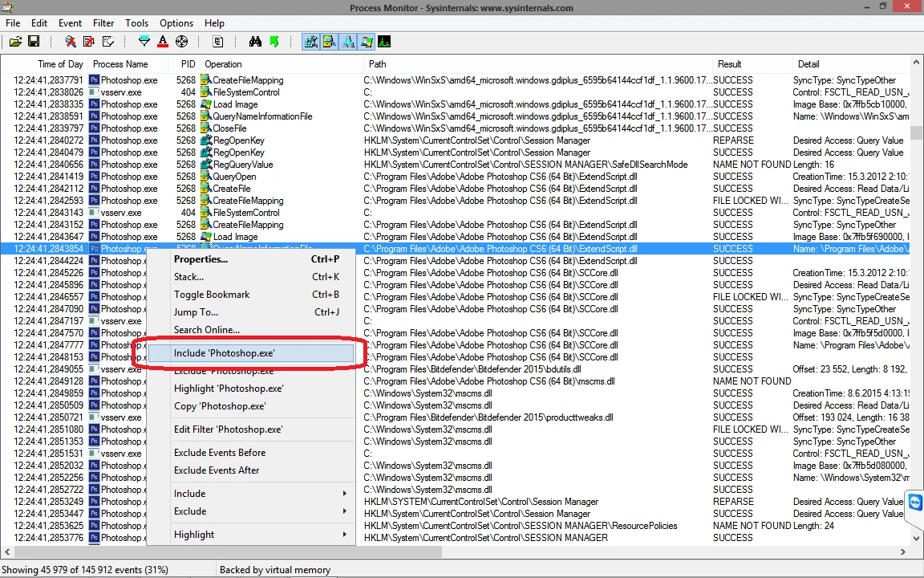
Task: Choose Properties... in the context menu
Action: (x=251, y=259)
